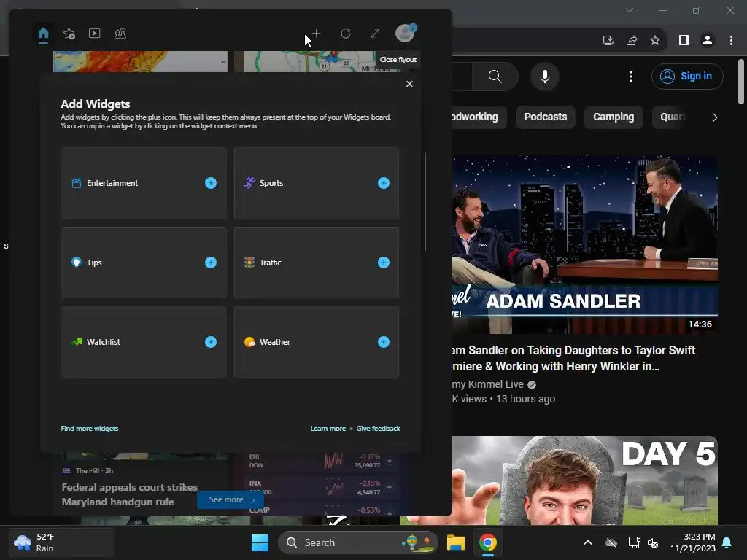Select the Podcasts filter chip
This screenshot has width=747, height=560.
click(546, 117)
